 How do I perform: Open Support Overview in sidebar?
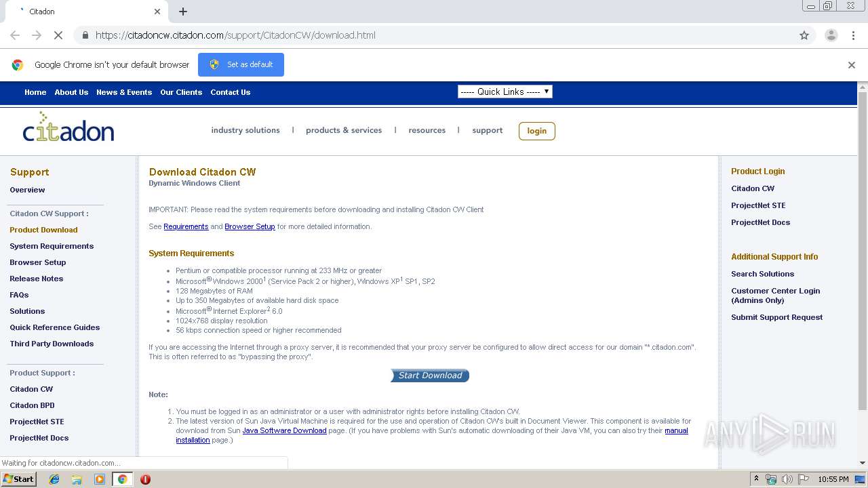(27, 190)
